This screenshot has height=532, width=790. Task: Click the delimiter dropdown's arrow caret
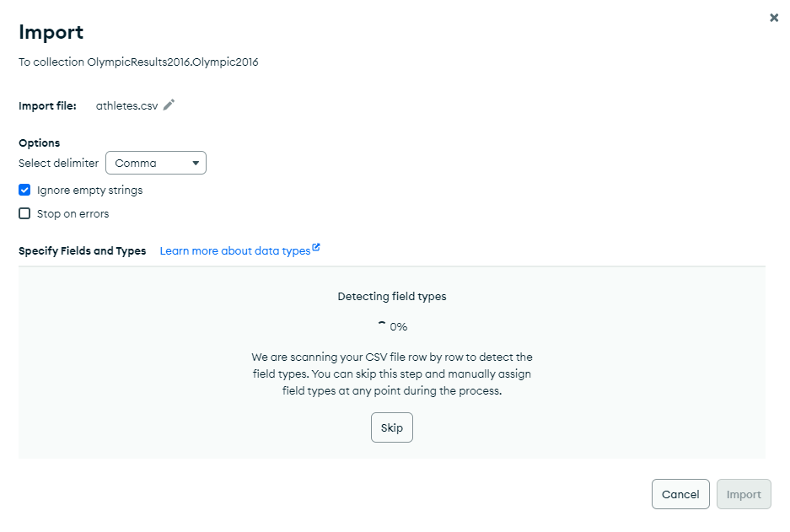coord(196,163)
